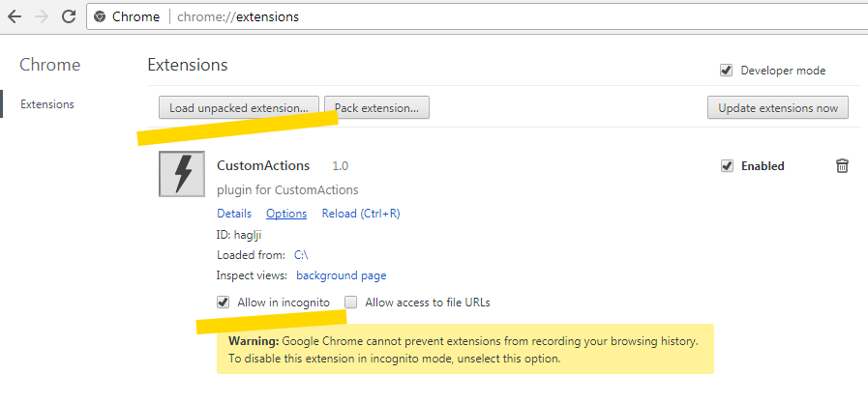
Task: Click the CustomActions lightning bolt icon
Action: coord(181,174)
